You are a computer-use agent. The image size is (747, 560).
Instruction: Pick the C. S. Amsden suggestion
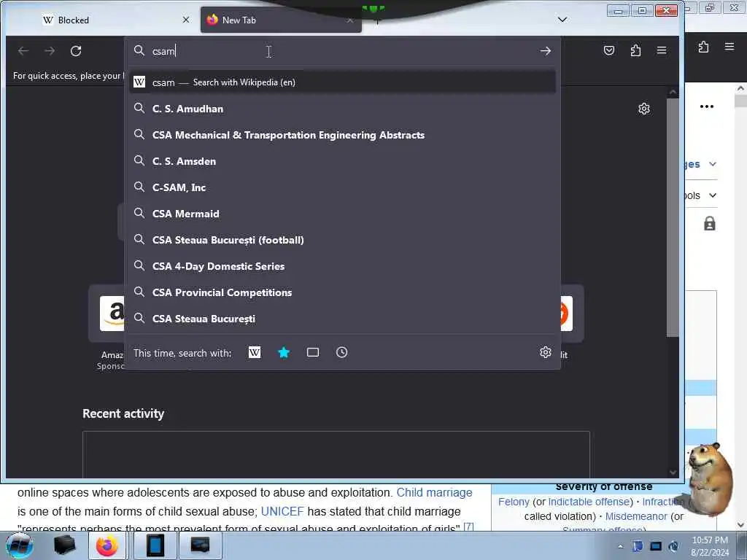(x=342, y=161)
